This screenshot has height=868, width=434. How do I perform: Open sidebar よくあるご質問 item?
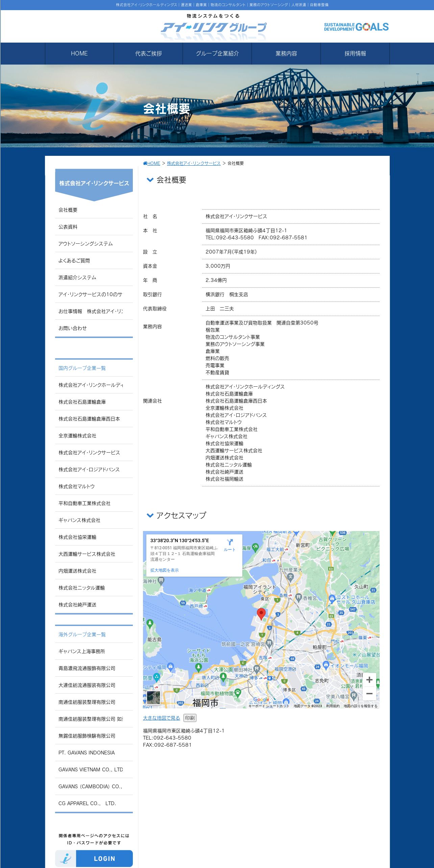(94, 261)
